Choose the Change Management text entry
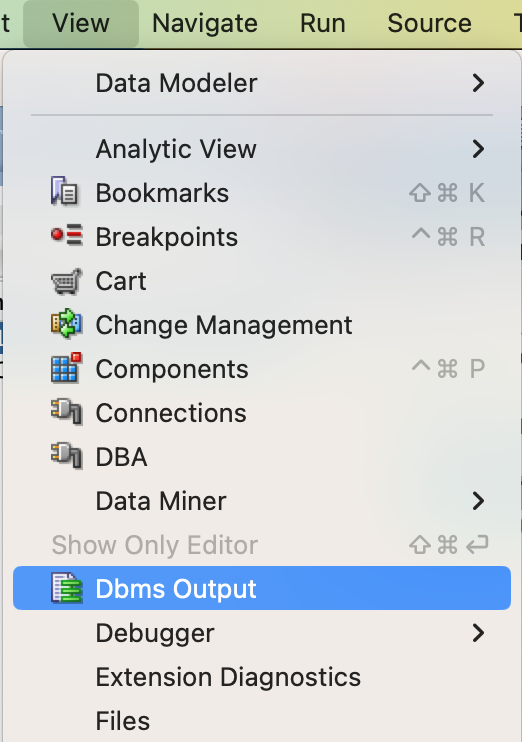Viewport: 522px width, 742px height. pos(224,325)
